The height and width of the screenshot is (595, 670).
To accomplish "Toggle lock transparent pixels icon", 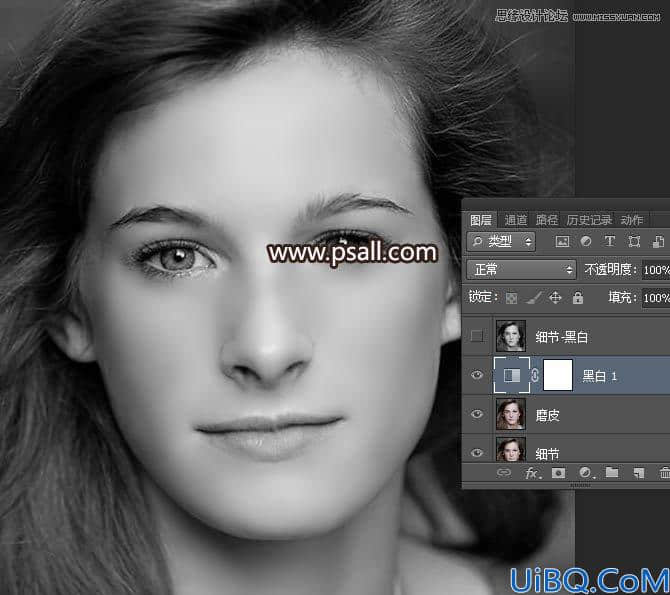I will (x=511, y=298).
